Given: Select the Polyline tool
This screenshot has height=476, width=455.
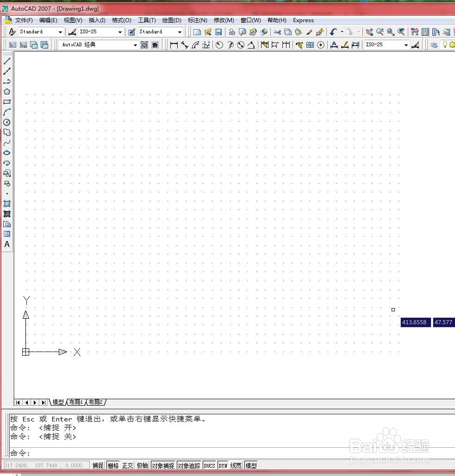Looking at the screenshot, I should (7, 81).
